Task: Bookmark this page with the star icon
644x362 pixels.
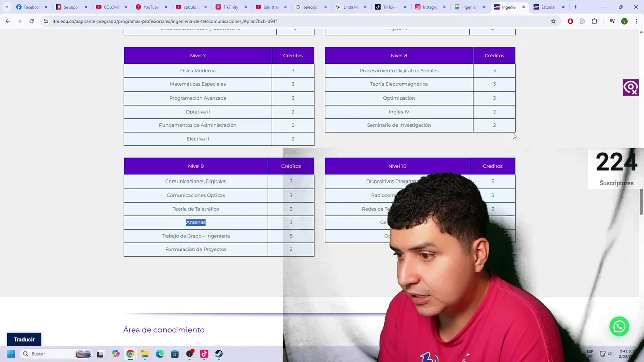Action: [553, 21]
